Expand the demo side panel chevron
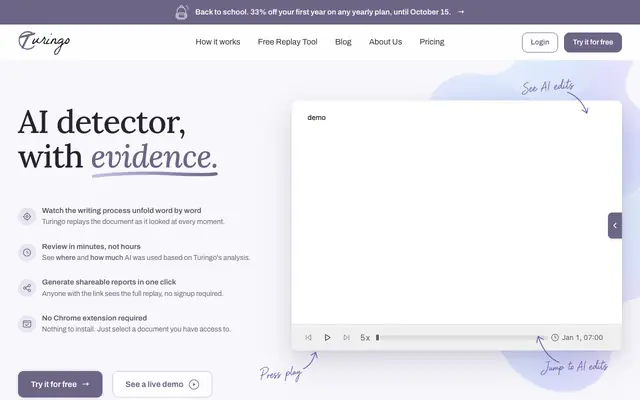The height and width of the screenshot is (400, 640). click(x=615, y=225)
